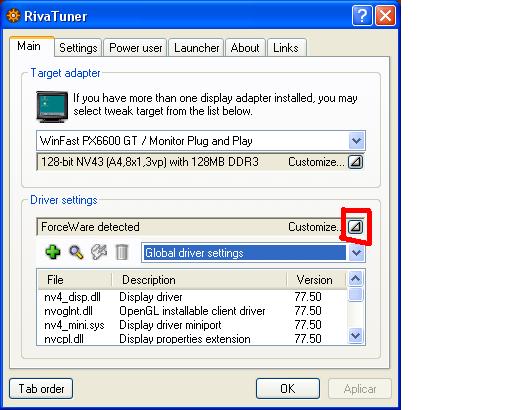Click the magnifying glass search icon
The height and width of the screenshot is (410, 512).
(76, 252)
